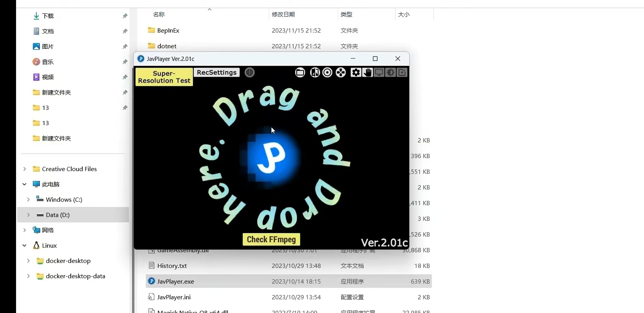Click the pin icon beside 文档
The image size is (644, 313).
click(x=125, y=31)
